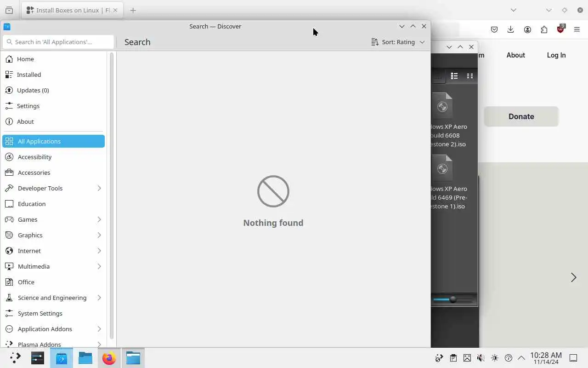Click the Application Addons icon
This screenshot has height=368, width=588.
(x=9, y=329)
